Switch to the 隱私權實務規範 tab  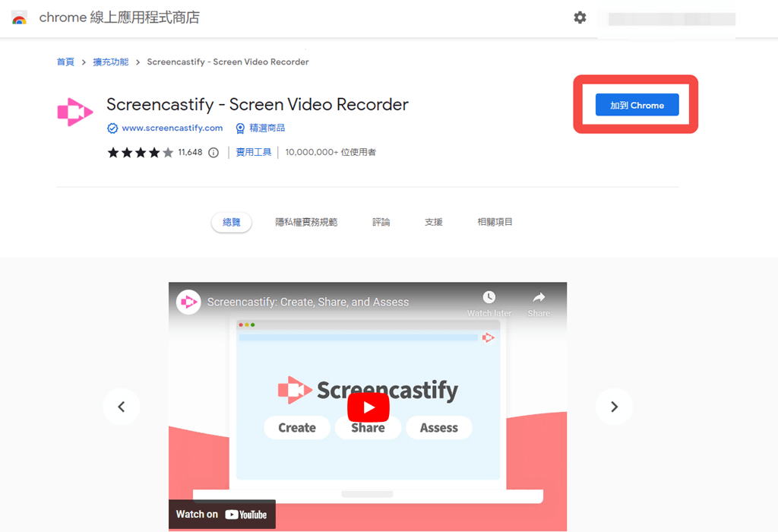[x=306, y=223]
